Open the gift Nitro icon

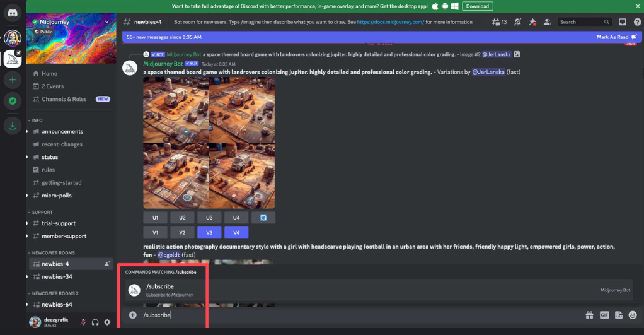pyautogui.click(x=589, y=315)
